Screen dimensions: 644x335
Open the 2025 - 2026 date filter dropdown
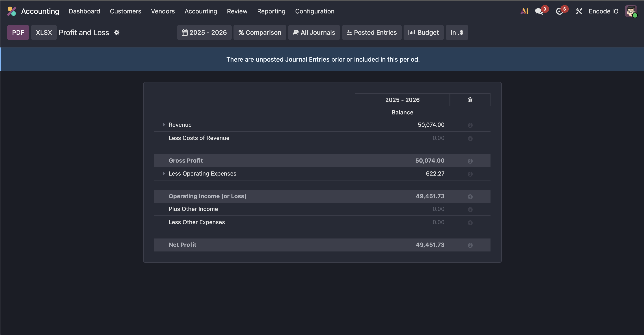coord(204,32)
